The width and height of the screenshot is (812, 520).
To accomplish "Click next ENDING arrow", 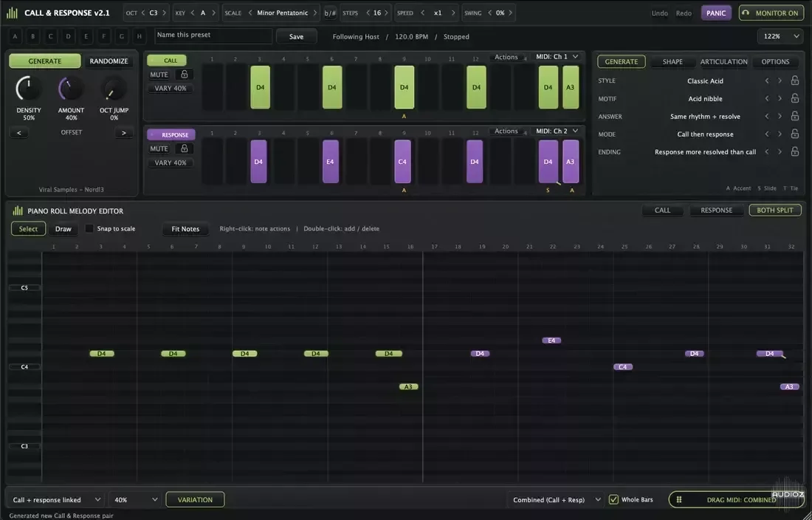I will [780, 151].
